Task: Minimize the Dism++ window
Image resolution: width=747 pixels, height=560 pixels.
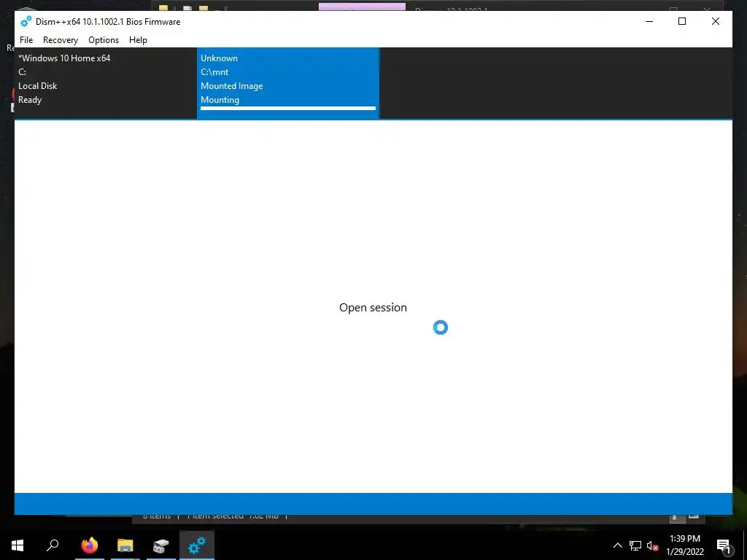Action: 649,21
